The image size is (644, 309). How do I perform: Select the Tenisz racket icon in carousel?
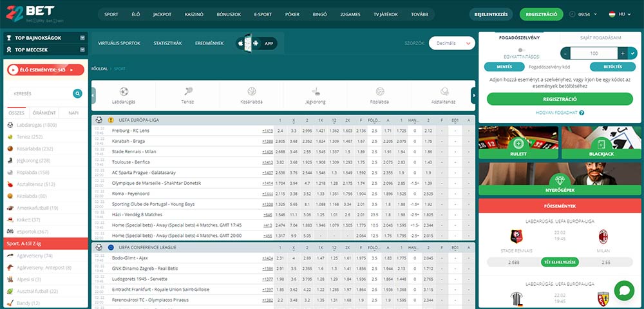click(188, 91)
